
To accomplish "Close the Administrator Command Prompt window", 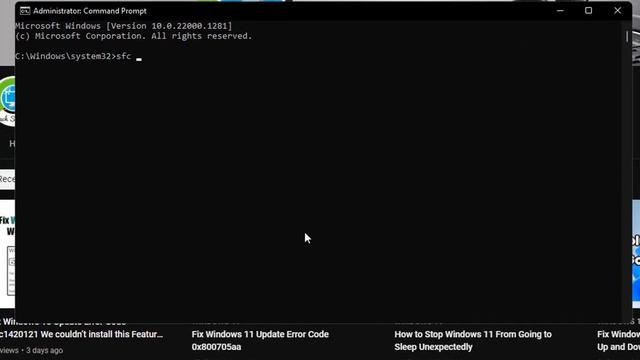I will point(617,11).
